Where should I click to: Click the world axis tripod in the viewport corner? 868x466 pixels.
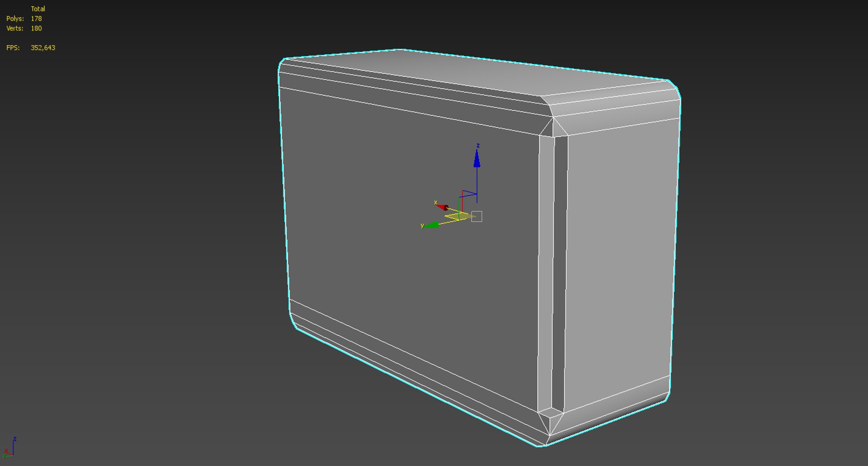(x=9, y=448)
